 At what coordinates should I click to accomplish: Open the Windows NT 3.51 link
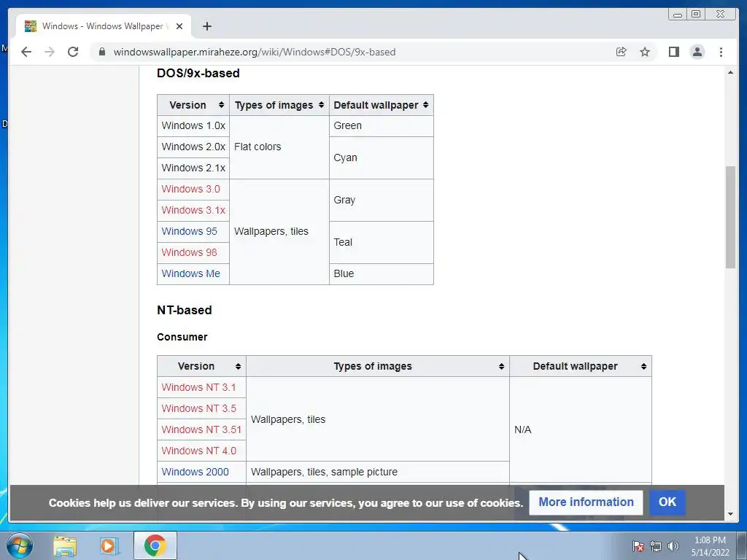pyautogui.click(x=201, y=429)
